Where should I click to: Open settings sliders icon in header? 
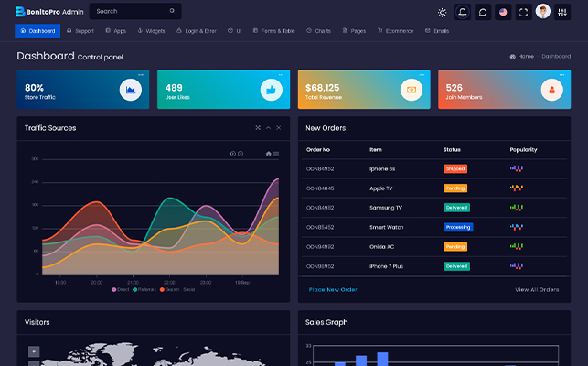[x=562, y=13]
